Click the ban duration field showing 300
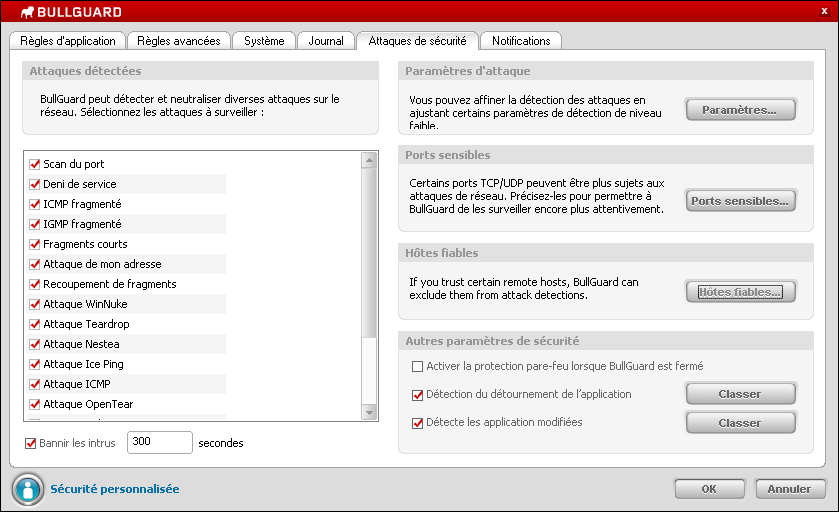This screenshot has width=839, height=512. click(x=159, y=442)
